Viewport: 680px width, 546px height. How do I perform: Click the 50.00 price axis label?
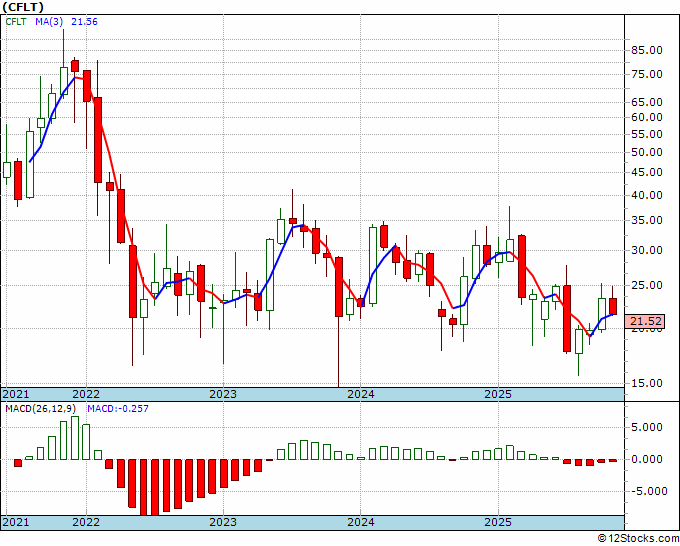pos(646,153)
